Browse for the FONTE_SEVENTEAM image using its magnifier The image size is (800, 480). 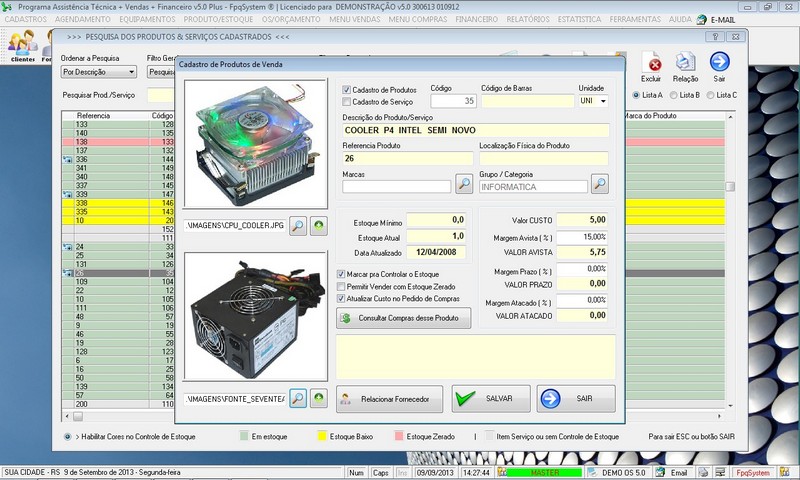click(x=298, y=398)
